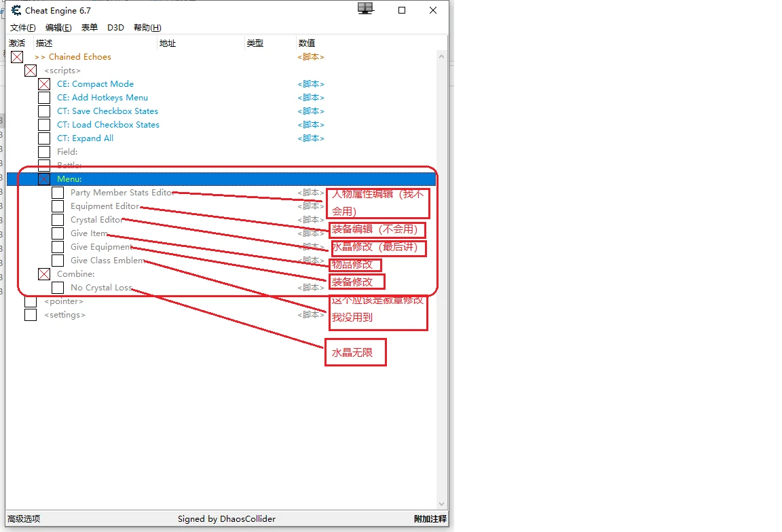Open the 文件(F) menu
Screen dimensions: 782x532
23,27
